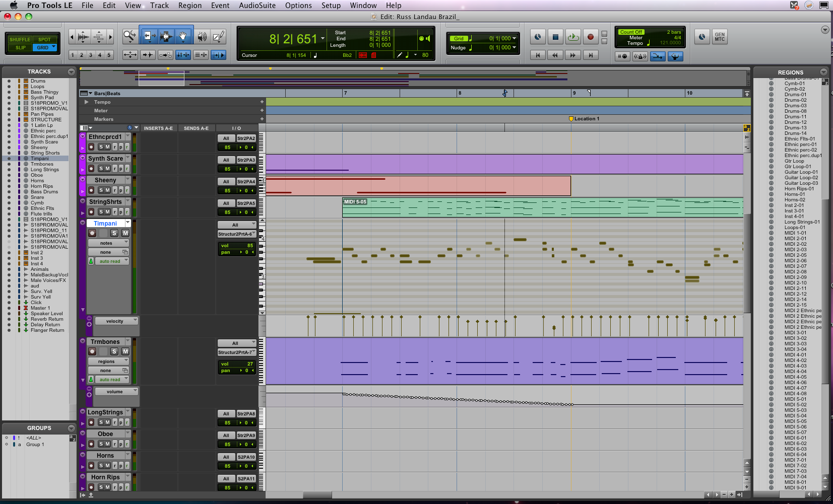Toggle the Wait for Note button

(622, 56)
